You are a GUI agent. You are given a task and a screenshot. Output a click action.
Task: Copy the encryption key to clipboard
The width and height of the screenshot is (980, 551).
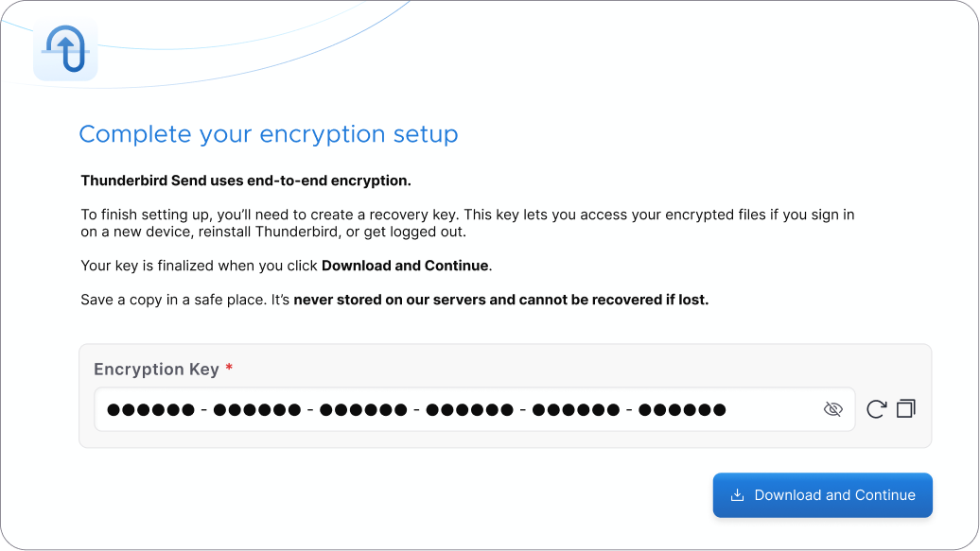pyautogui.click(x=906, y=409)
